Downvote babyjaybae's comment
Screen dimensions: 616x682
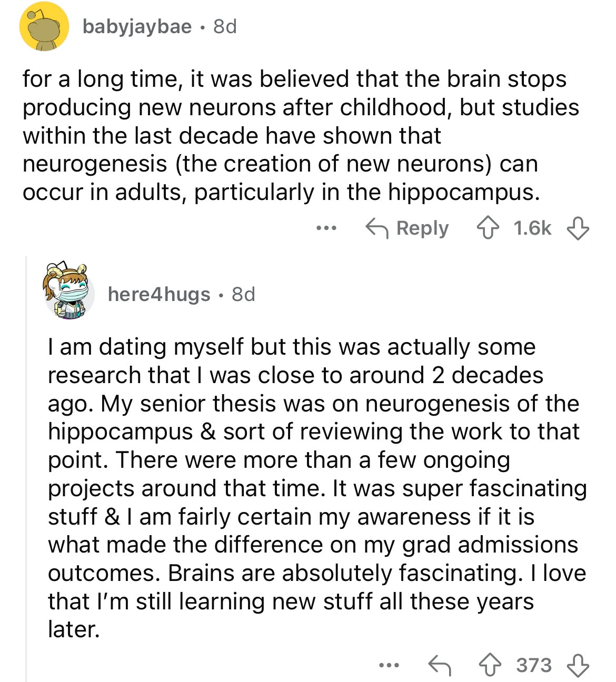tap(578, 229)
